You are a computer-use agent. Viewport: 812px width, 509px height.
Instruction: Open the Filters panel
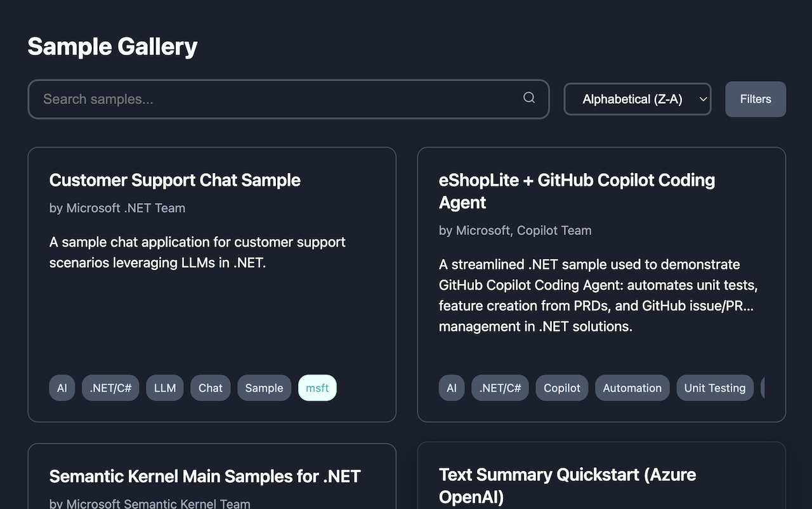point(756,100)
